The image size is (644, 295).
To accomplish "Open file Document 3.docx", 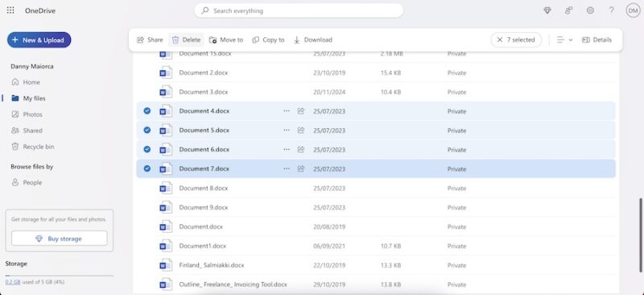I will coord(204,92).
